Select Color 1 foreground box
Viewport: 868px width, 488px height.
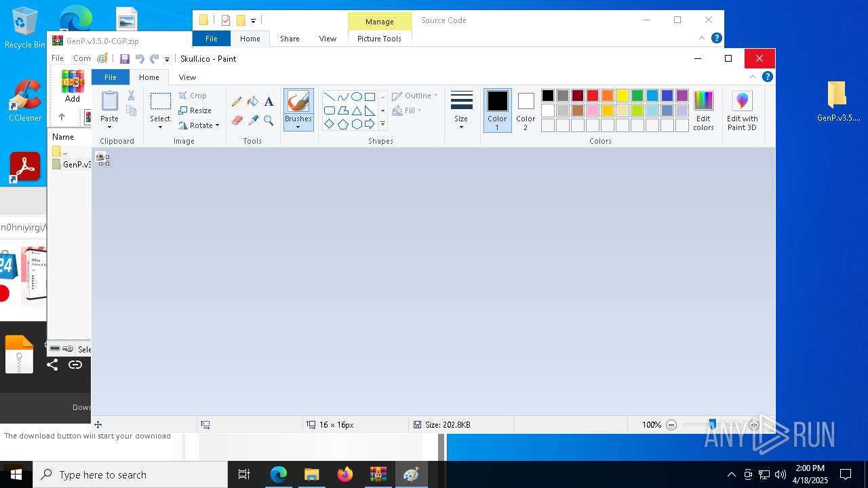tap(497, 111)
